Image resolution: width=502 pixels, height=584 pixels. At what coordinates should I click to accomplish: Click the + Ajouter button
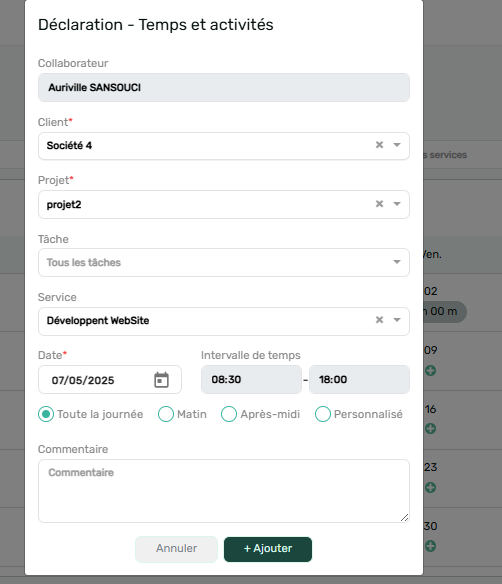pos(268,549)
